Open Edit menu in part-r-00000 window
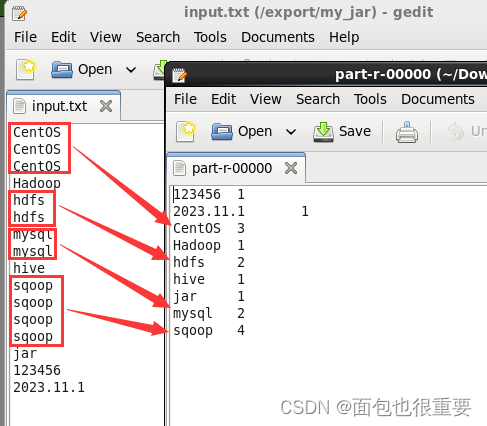This screenshot has width=487, height=426. tap(223, 99)
